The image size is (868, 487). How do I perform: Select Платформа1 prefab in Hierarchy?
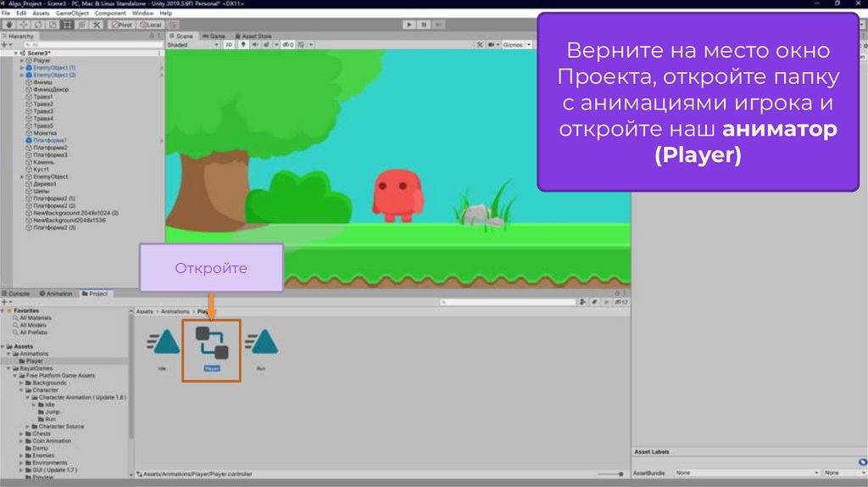coord(49,140)
